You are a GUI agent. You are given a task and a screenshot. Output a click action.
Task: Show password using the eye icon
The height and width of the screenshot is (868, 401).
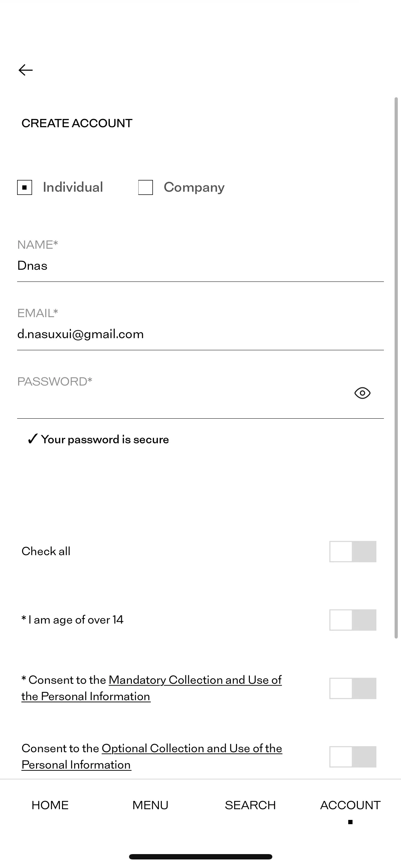363,393
